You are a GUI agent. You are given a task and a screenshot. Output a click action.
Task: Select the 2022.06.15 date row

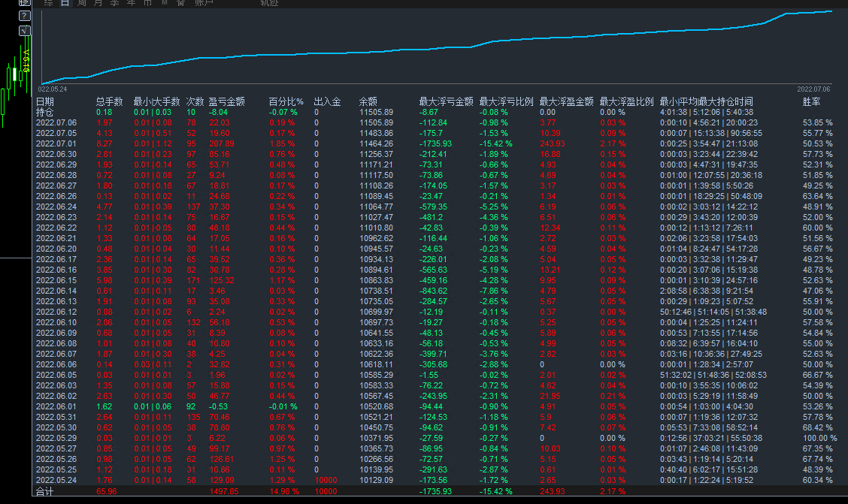pyautogui.click(x=56, y=280)
